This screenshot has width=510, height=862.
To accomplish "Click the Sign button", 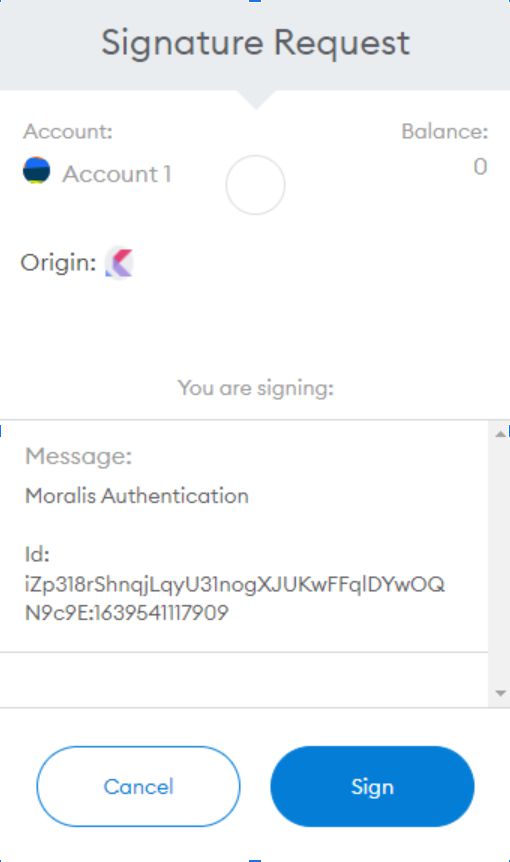I will tap(372, 787).
